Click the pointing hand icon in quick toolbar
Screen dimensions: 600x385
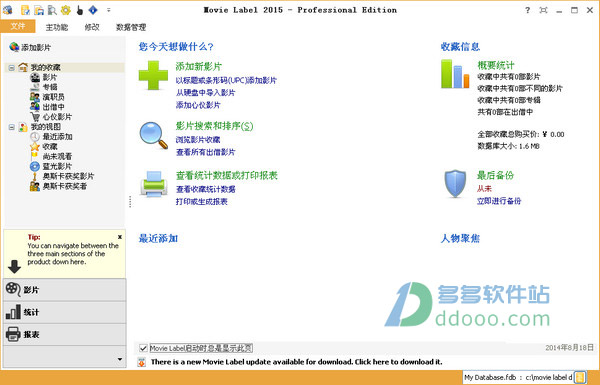click(x=80, y=10)
